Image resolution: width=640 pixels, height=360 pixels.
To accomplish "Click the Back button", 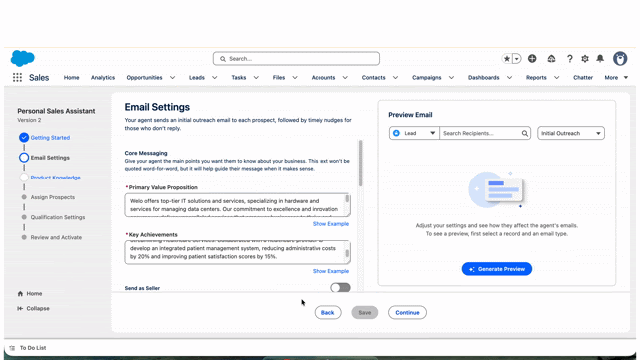I will pos(328,313).
